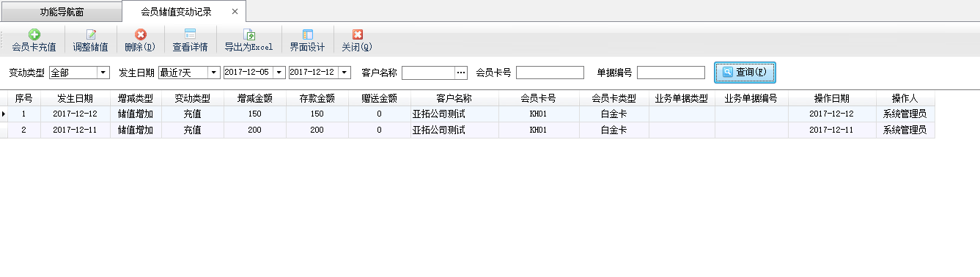This screenshot has height=277, width=980.
Task: Click into the 单据编号 input field
Action: 671,73
